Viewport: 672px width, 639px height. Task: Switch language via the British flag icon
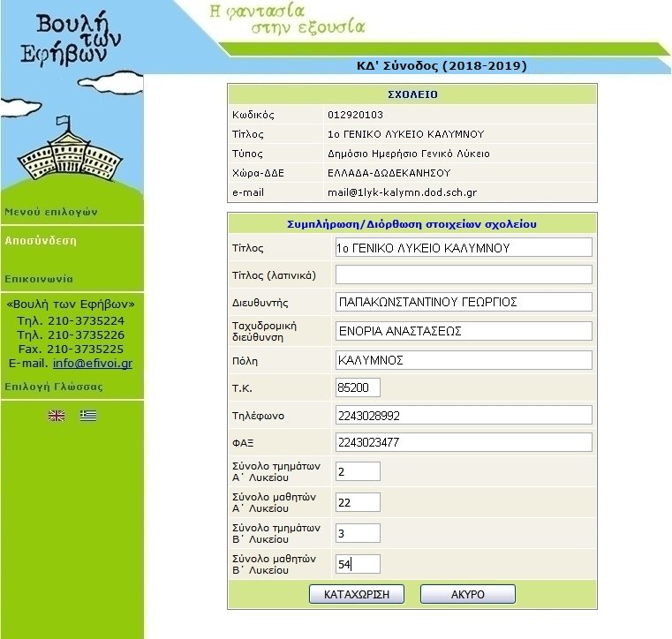click(x=57, y=416)
